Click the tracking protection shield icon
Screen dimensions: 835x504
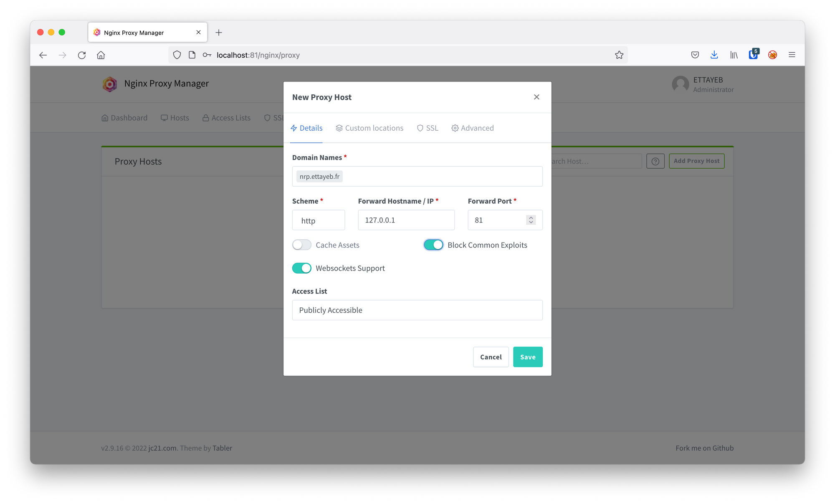(x=177, y=55)
